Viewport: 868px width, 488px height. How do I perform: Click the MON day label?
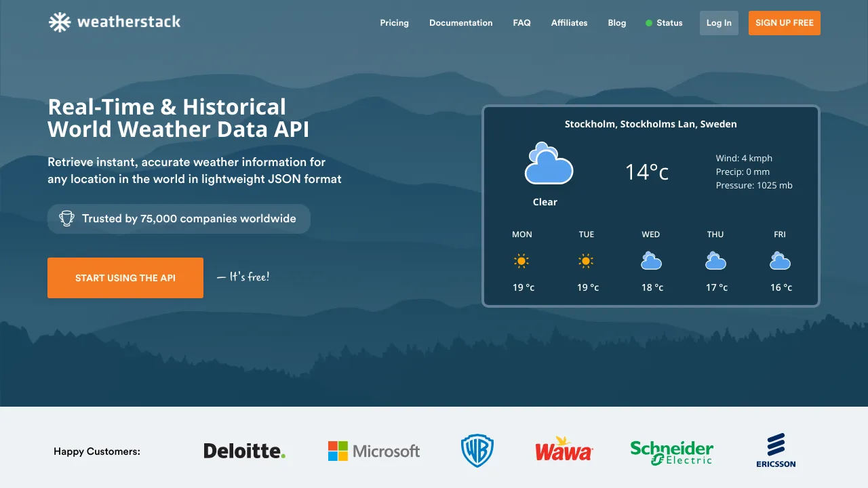tap(522, 235)
